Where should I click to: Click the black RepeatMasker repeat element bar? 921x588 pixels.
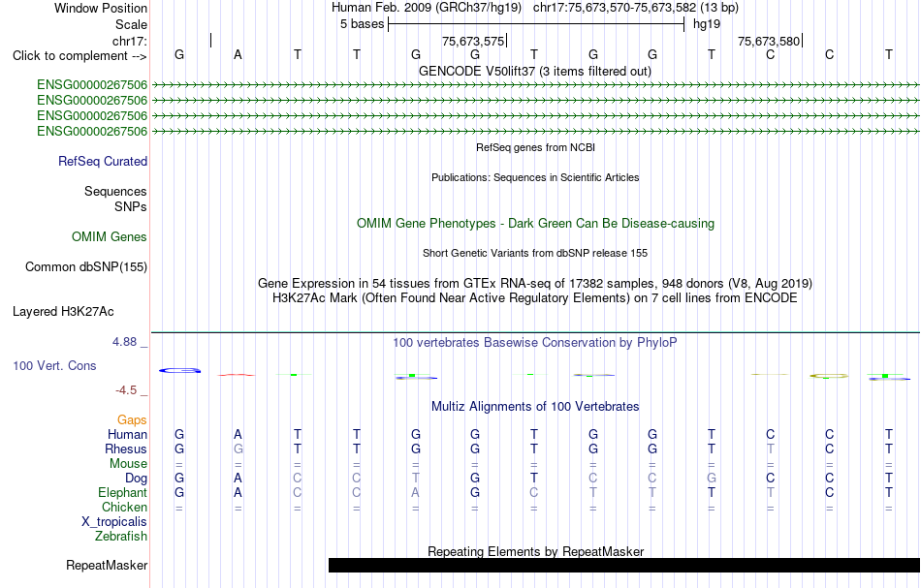click(623, 565)
